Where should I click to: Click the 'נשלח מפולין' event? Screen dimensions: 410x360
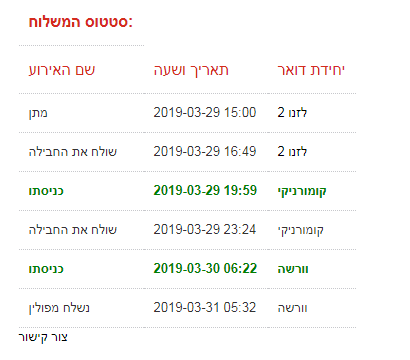tap(59, 308)
